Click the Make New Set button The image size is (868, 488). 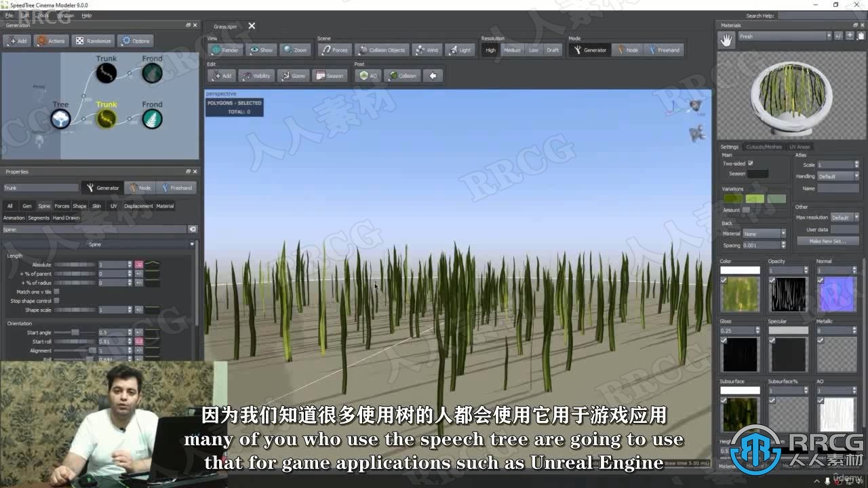point(827,241)
